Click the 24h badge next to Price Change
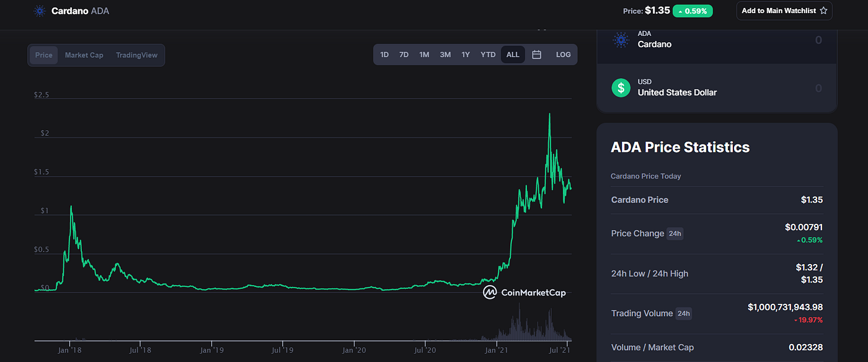 pos(675,234)
